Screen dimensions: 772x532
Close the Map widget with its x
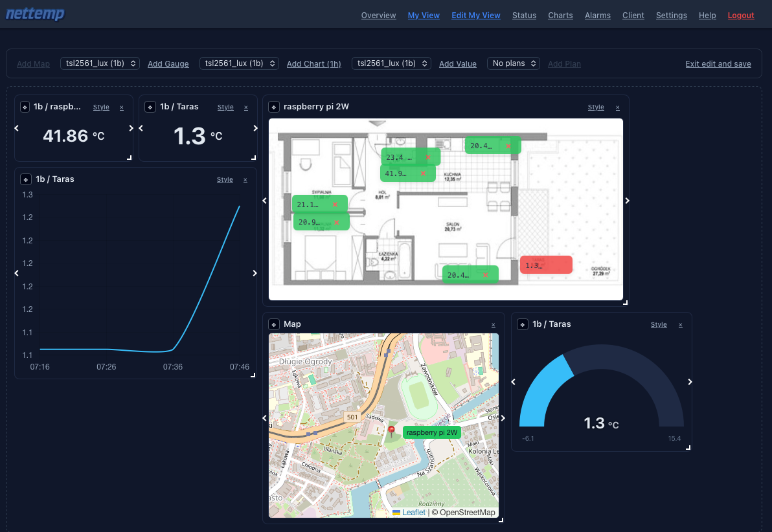point(494,325)
